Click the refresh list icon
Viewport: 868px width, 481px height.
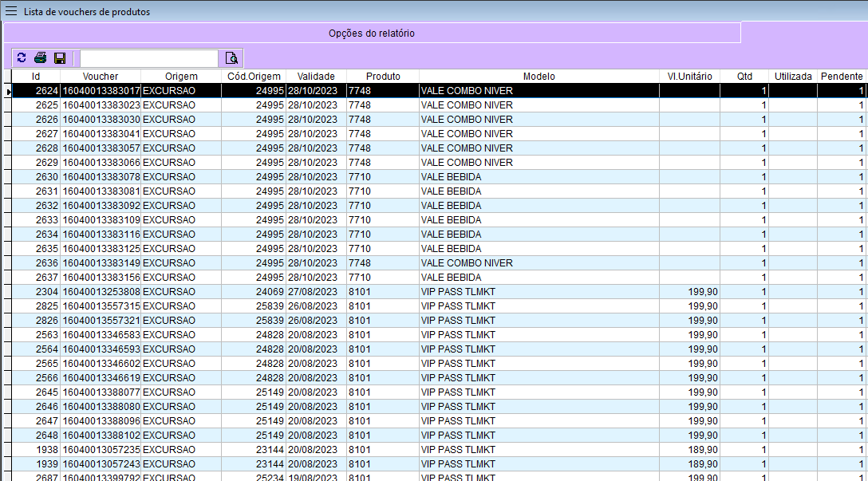(22, 58)
